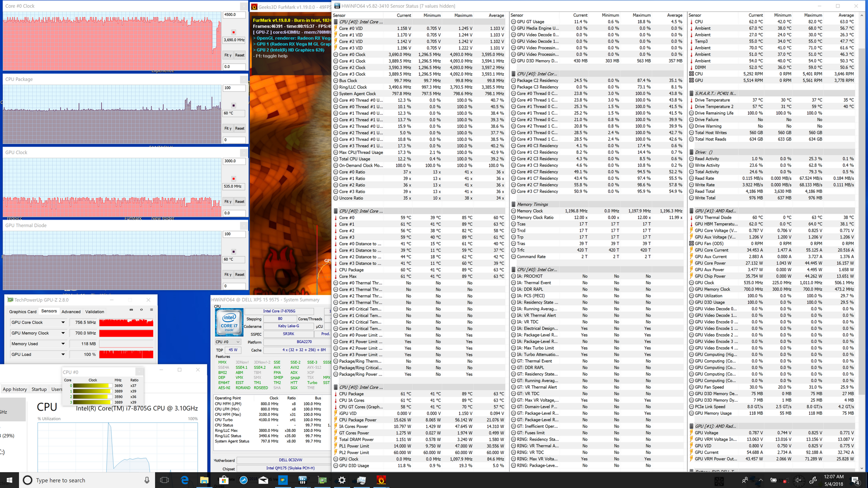Launch Microsoft Edge from taskbar
Image resolution: width=868 pixels, height=488 pixels.
184,480
